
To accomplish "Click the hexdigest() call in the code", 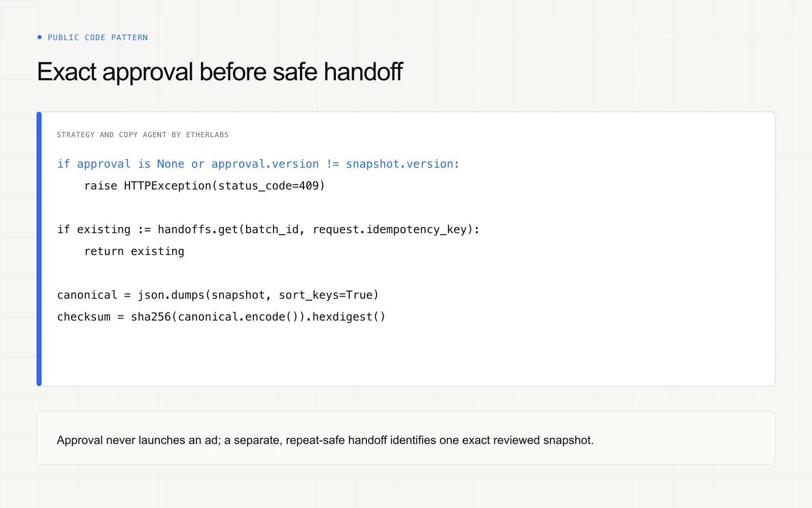I will 349,317.
